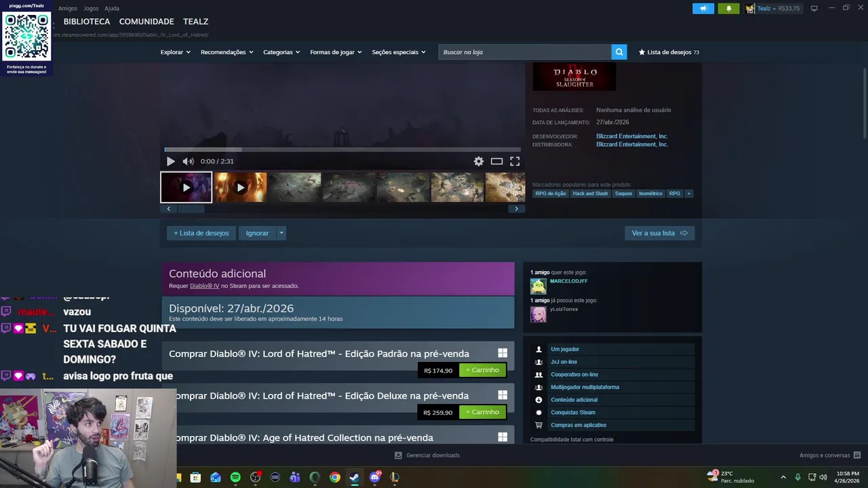The height and width of the screenshot is (488, 868).
Task: Open the Explorar dropdown menu
Action: coord(175,52)
